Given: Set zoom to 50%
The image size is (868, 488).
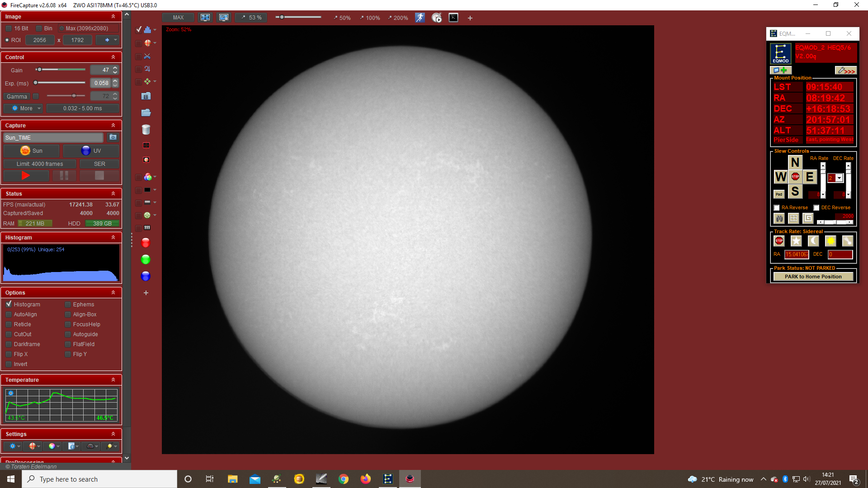Looking at the screenshot, I should (x=342, y=18).
